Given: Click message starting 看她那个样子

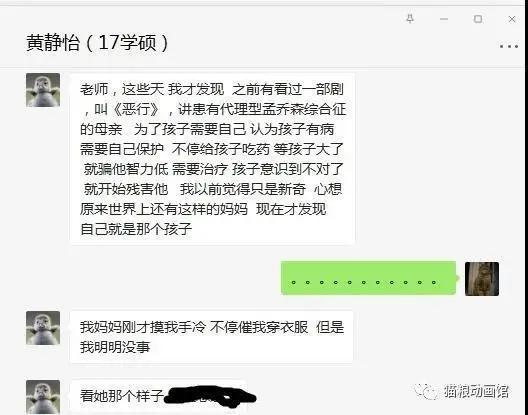Looking at the screenshot, I should [x=159, y=396].
